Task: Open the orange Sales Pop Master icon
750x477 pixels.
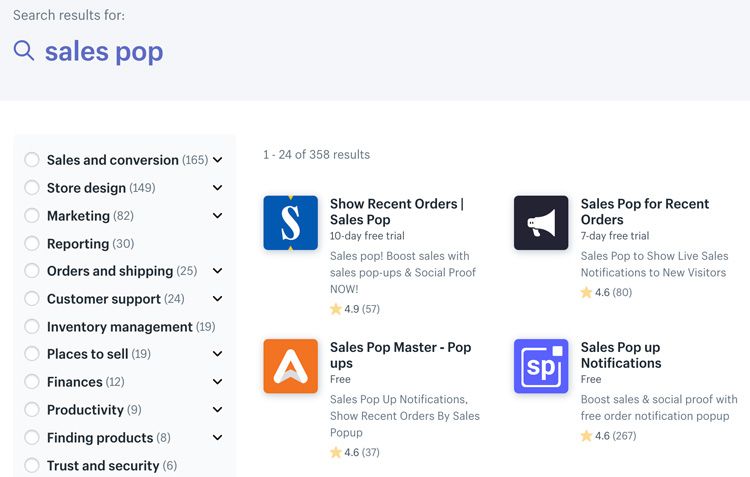Action: coord(290,366)
